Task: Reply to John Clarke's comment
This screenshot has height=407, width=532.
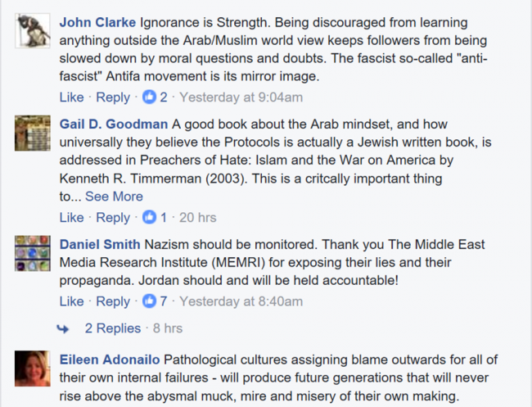Action: (x=113, y=97)
